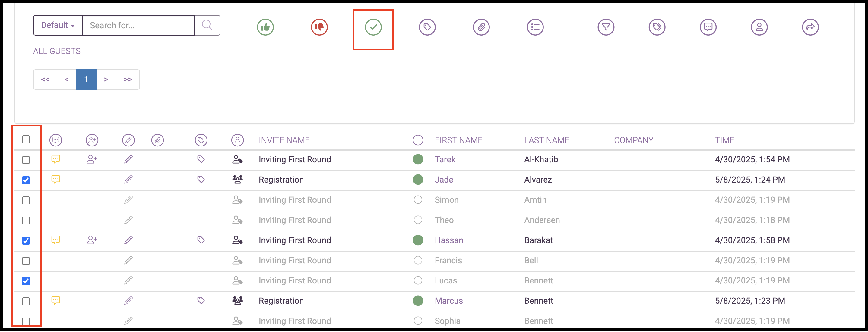Click pencil edit column header icon
Image resolution: width=868 pixels, height=332 pixels.
(x=128, y=140)
